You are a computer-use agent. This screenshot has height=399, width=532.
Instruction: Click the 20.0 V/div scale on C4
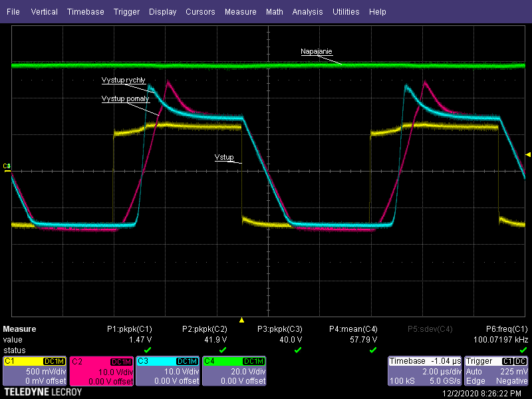(x=248, y=372)
